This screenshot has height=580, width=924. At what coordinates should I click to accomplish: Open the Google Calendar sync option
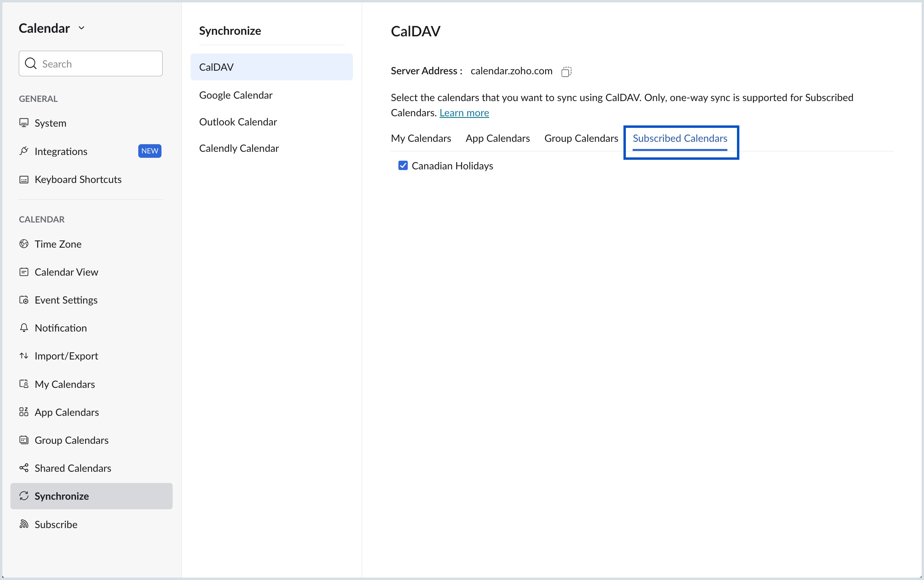235,95
